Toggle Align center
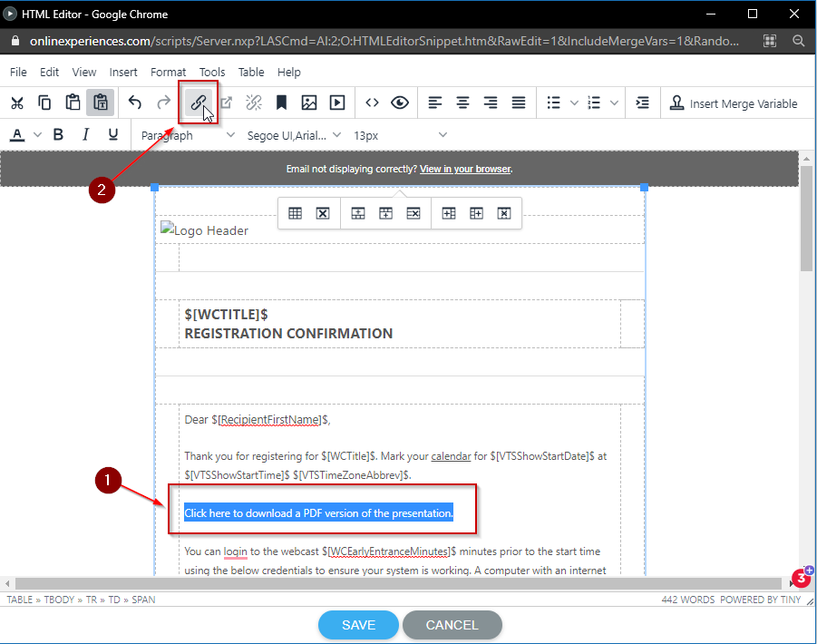The width and height of the screenshot is (817, 644). click(462, 102)
